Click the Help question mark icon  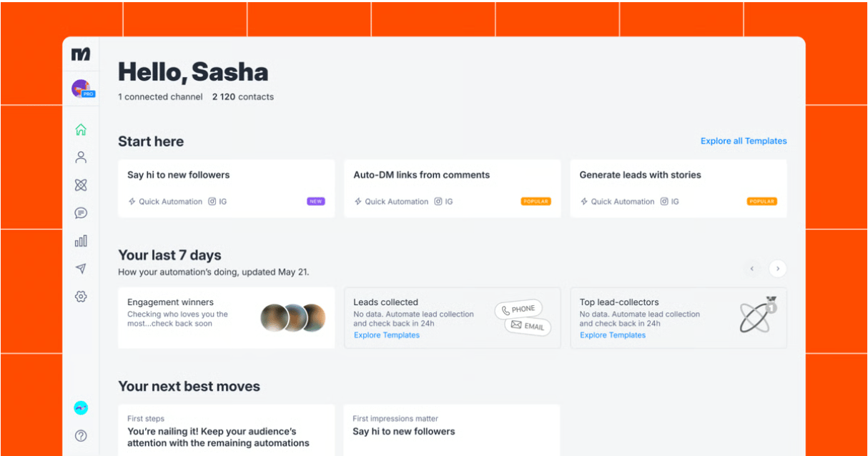(x=81, y=435)
